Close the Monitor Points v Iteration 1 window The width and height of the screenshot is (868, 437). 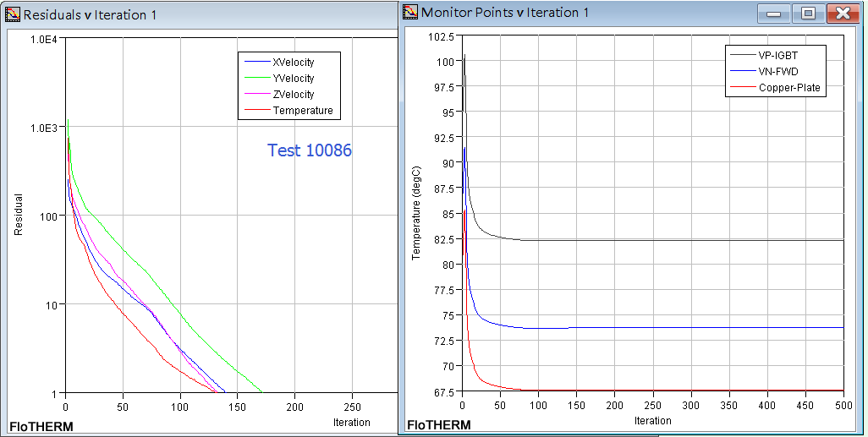(843, 14)
